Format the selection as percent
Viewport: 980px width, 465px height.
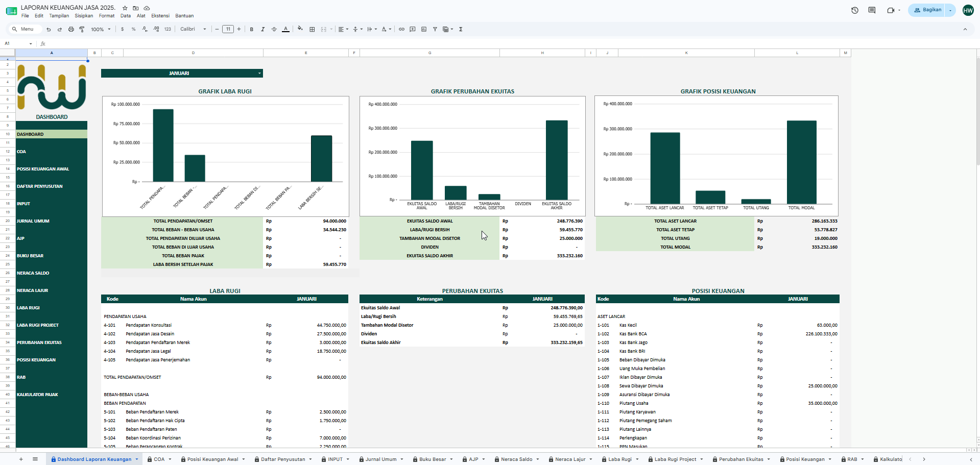coord(133,29)
